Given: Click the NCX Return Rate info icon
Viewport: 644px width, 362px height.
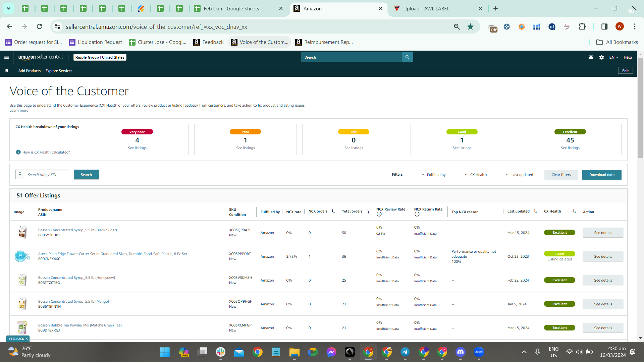Looking at the screenshot, I should tap(417, 214).
